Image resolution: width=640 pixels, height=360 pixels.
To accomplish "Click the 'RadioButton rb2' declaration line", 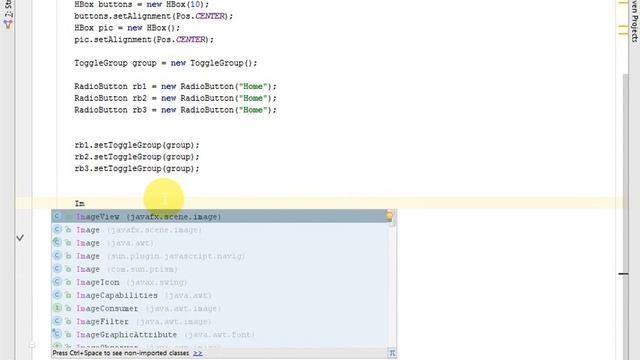I will click(x=176, y=98).
